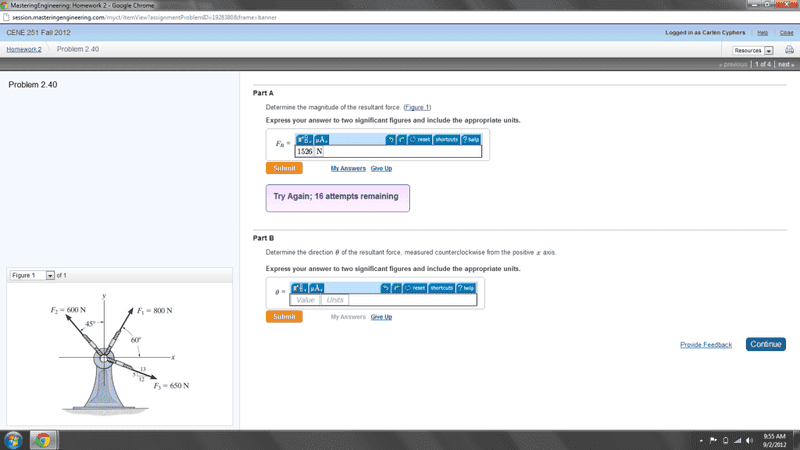Show hidden tray icons arrow
This screenshot has height=450, width=800.
pos(701,440)
